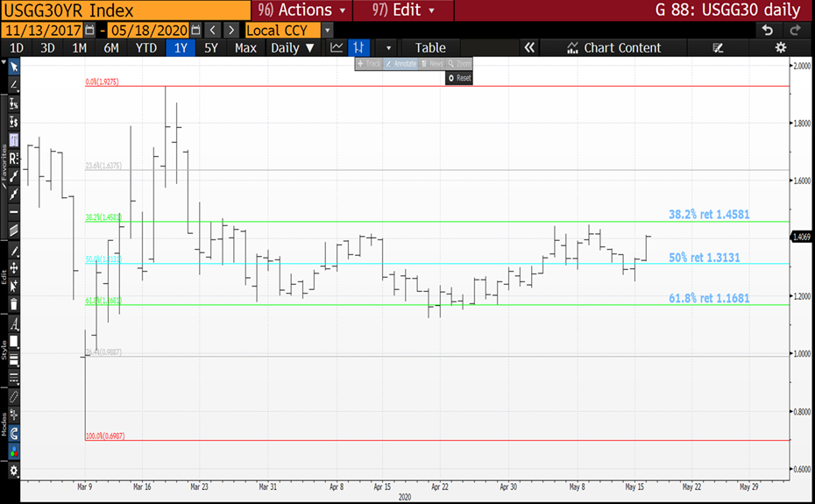This screenshot has height=504, width=815.
Task: Select the 1M range tab
Action: [79, 48]
